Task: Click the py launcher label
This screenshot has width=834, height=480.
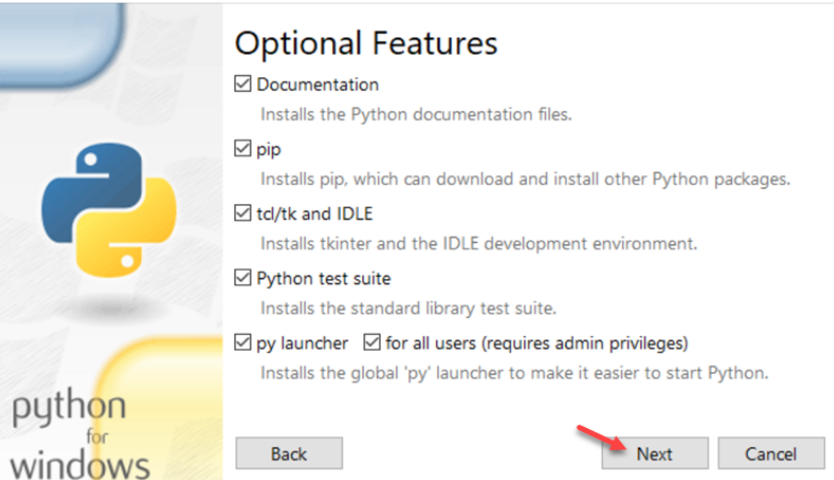Action: [302, 344]
